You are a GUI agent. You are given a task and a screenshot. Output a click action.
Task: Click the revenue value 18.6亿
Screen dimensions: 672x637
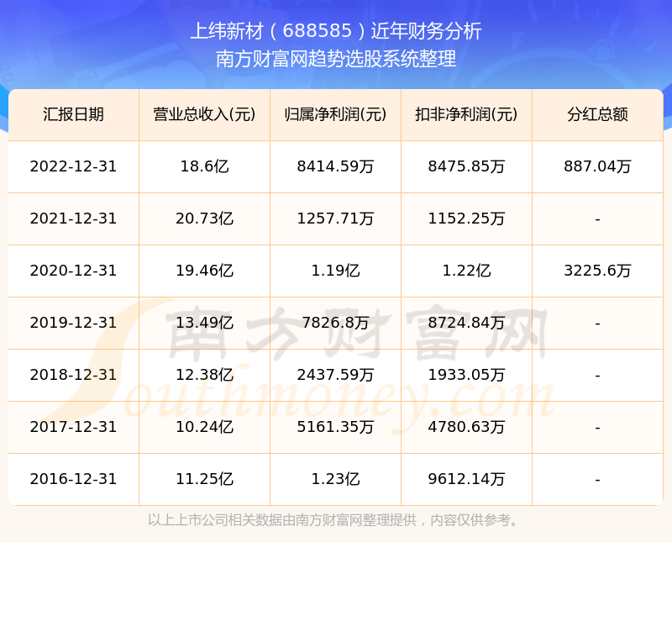tap(204, 166)
